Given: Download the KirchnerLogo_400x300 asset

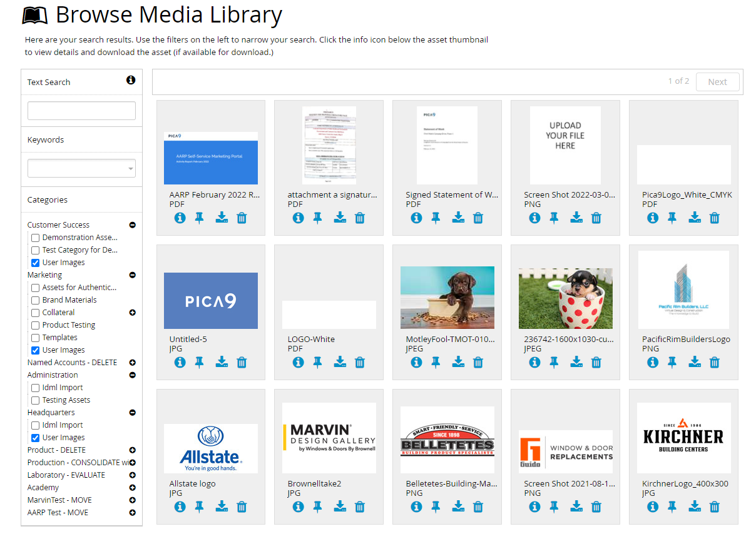Looking at the screenshot, I should pyautogui.click(x=695, y=506).
